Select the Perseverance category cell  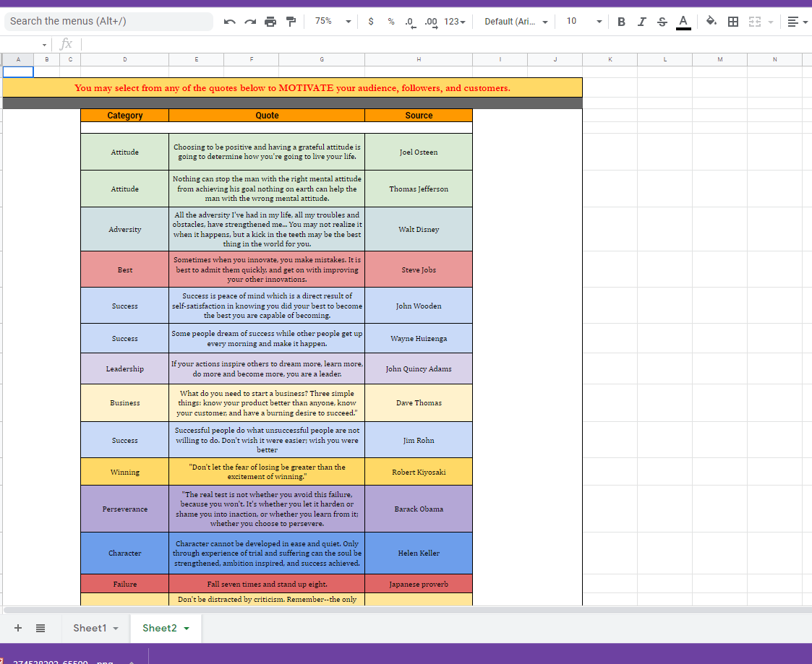click(125, 509)
